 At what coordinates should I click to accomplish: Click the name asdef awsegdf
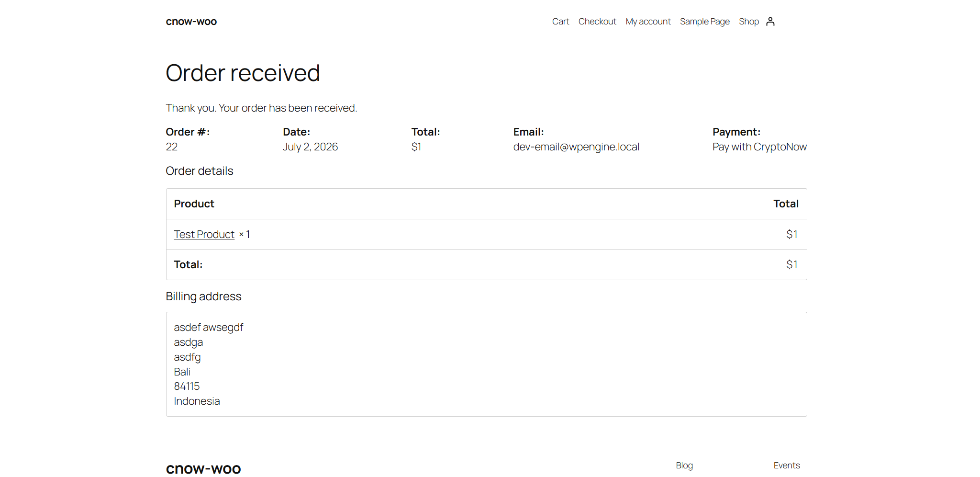(x=209, y=328)
